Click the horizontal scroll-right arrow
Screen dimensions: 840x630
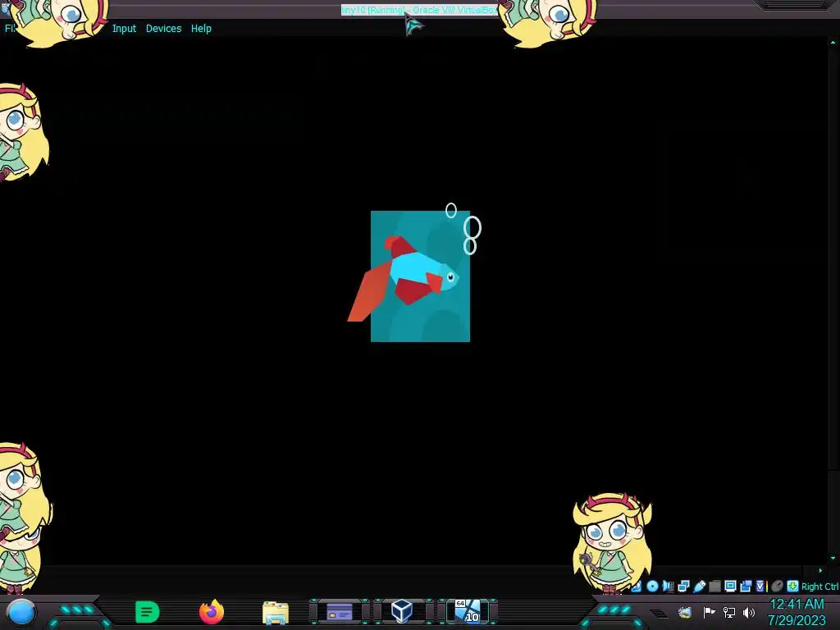coord(820,570)
